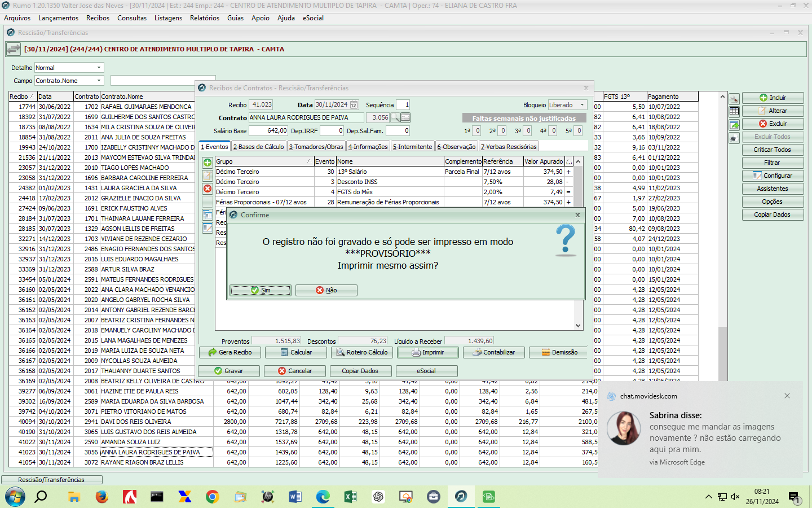Click the Opções button
This screenshot has width=812, height=508.
(773, 202)
